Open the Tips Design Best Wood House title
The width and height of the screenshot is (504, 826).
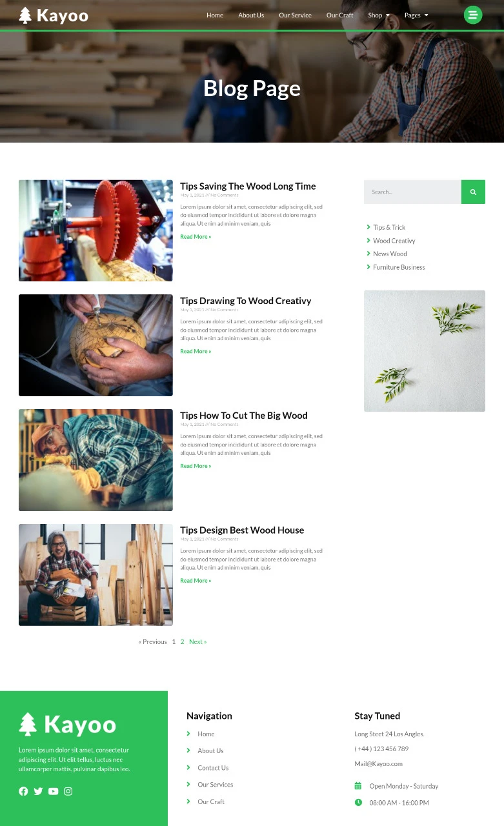[242, 530]
